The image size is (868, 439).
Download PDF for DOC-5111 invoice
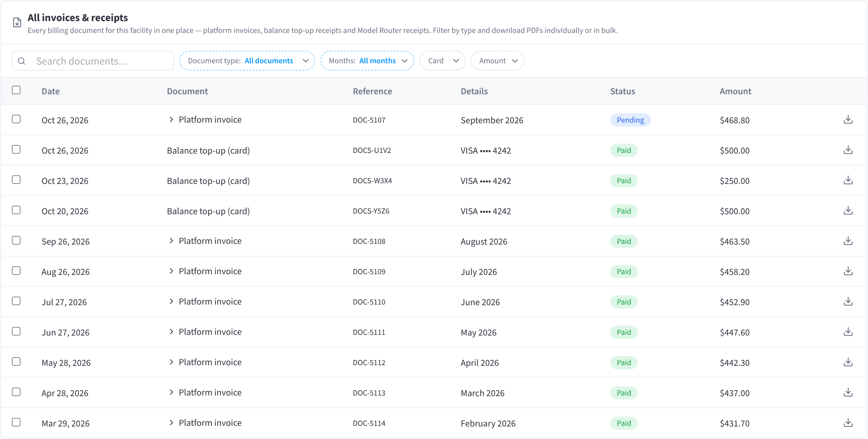click(x=848, y=332)
